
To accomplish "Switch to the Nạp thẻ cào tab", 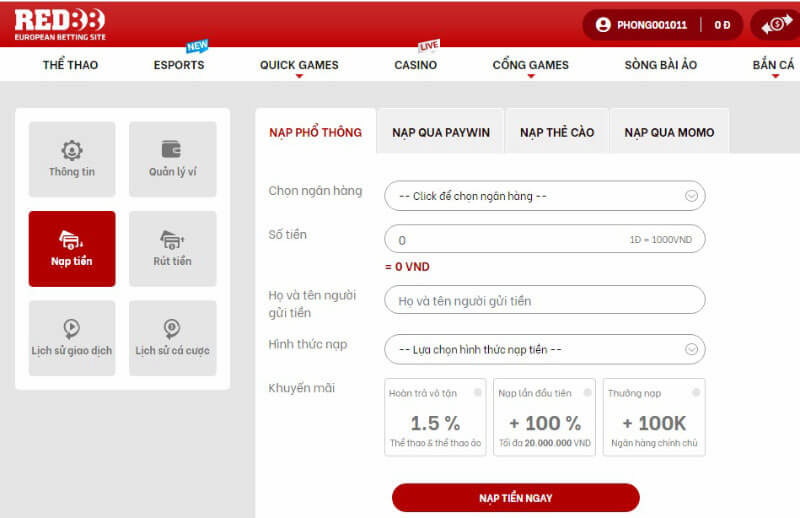I will 557,132.
